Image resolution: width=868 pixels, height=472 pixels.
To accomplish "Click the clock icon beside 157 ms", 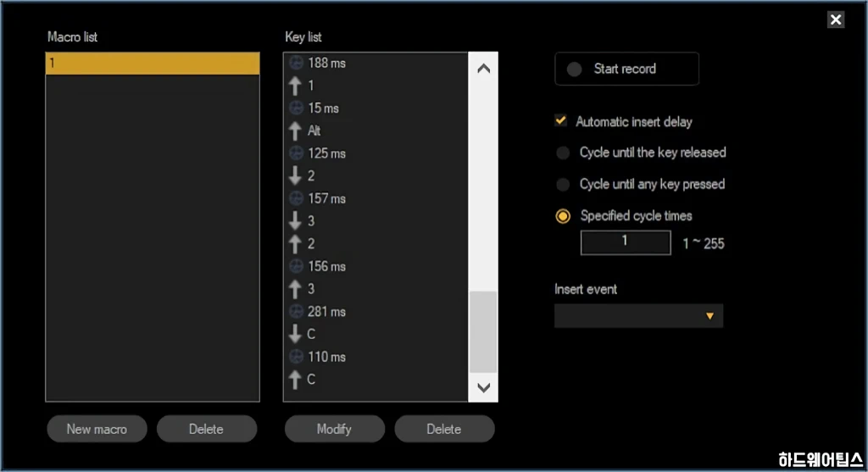I will (x=296, y=198).
